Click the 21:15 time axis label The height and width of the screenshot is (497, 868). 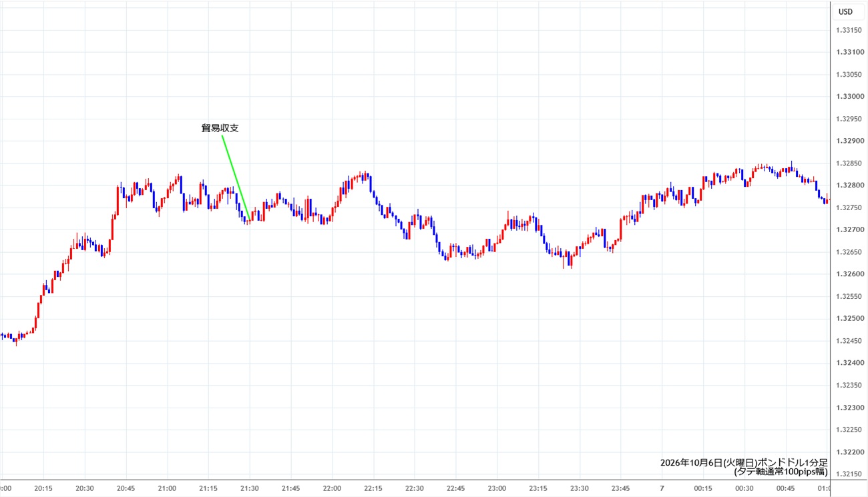click(208, 488)
